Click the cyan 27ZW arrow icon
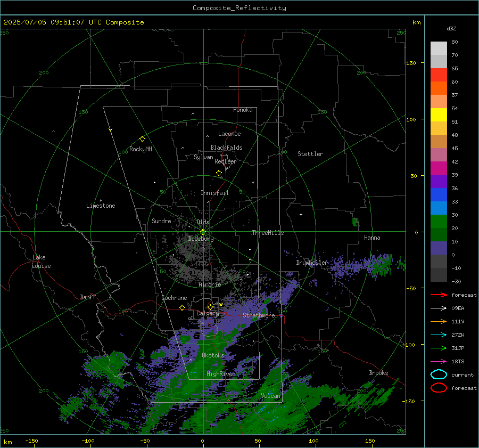The width and height of the screenshot is (479, 448). [x=439, y=335]
